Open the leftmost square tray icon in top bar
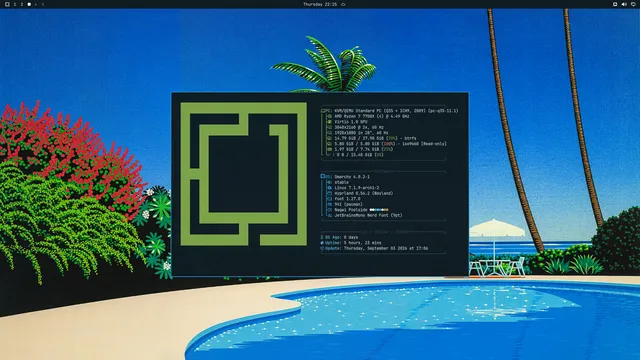 tap(615, 4)
